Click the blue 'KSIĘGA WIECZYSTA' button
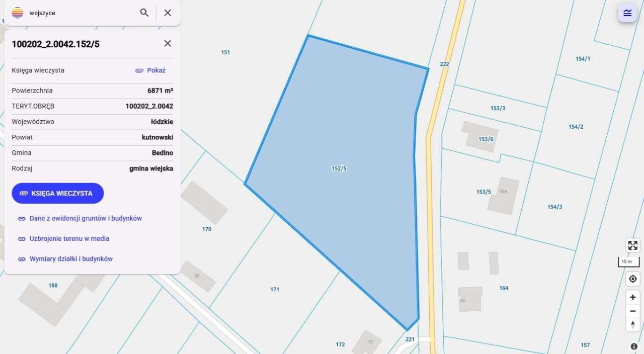This screenshot has height=354, width=644. pos(58,193)
